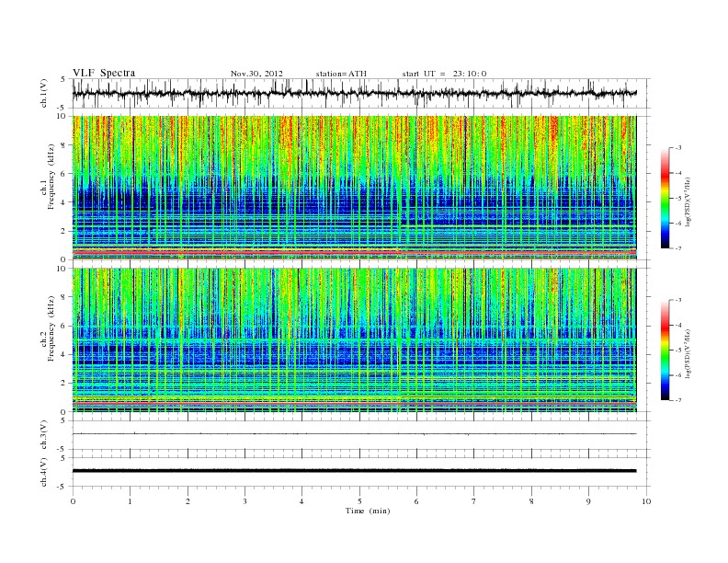
Task: Click the thick ch.4 voltage trace
Action: 354,471
